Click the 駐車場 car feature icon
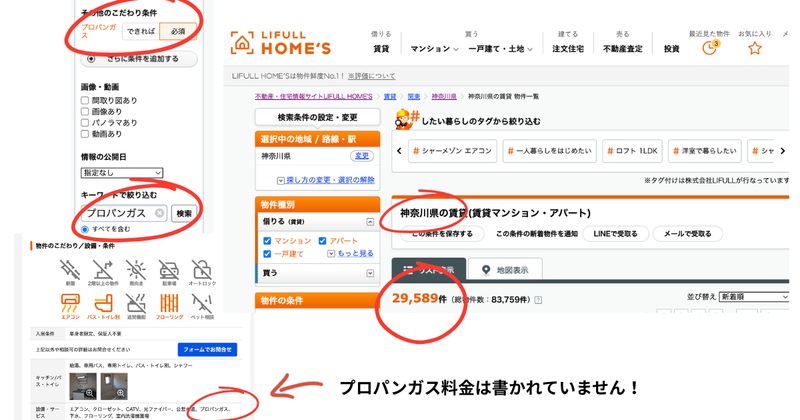 point(169,270)
